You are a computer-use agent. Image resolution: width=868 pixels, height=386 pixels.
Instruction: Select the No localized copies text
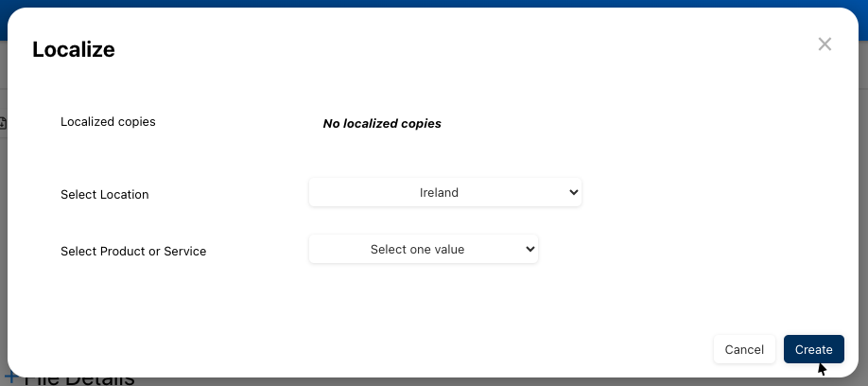coord(382,124)
